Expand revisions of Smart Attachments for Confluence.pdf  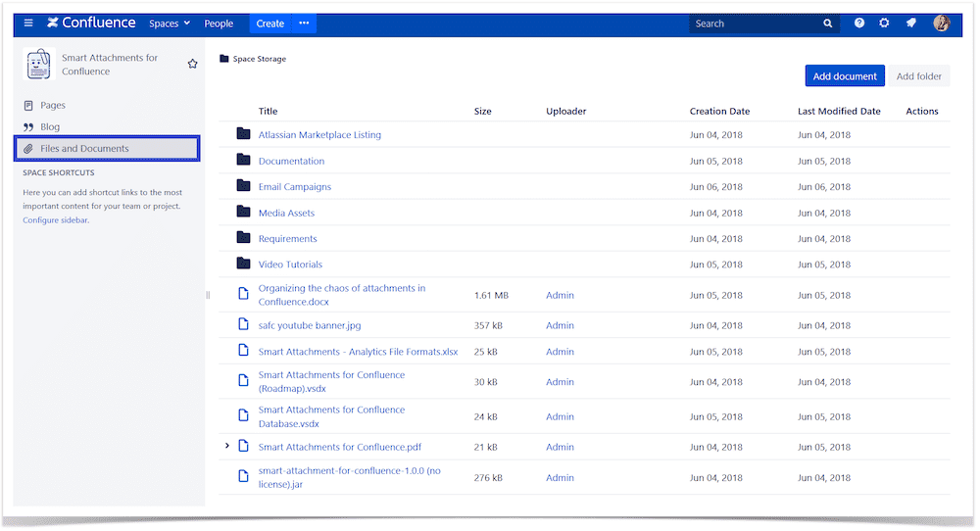coord(227,446)
